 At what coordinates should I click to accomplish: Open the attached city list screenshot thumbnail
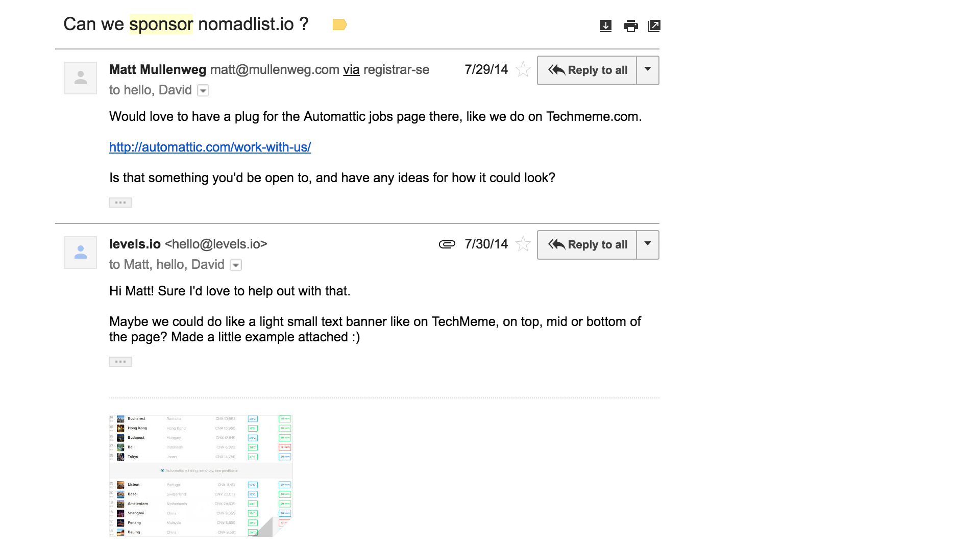pos(201,475)
